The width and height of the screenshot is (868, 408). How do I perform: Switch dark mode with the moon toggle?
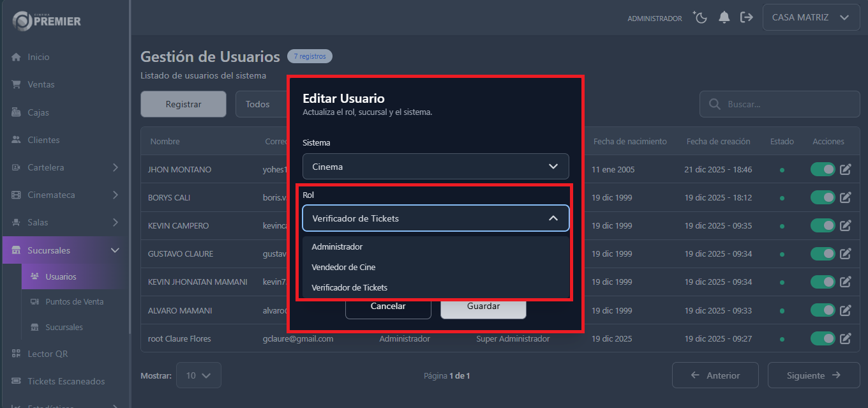(700, 17)
